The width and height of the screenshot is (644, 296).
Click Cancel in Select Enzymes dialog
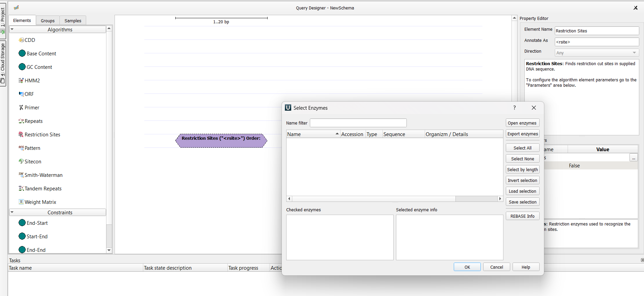coord(497,267)
